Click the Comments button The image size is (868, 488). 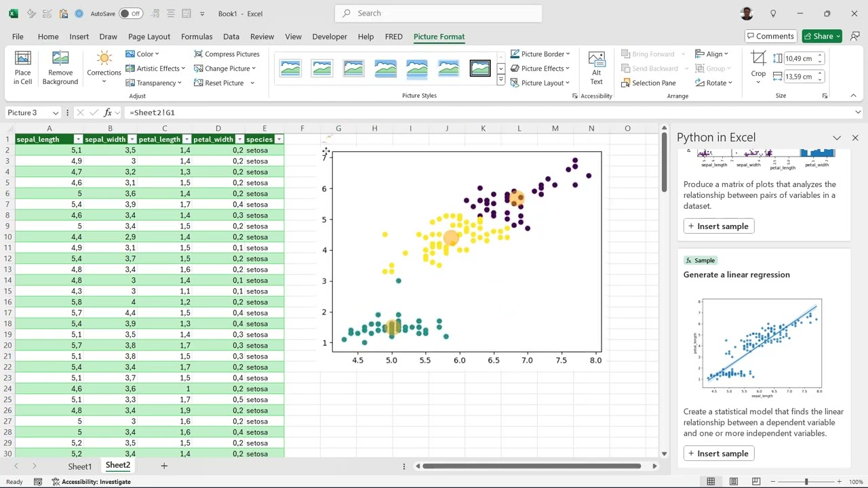pos(770,37)
